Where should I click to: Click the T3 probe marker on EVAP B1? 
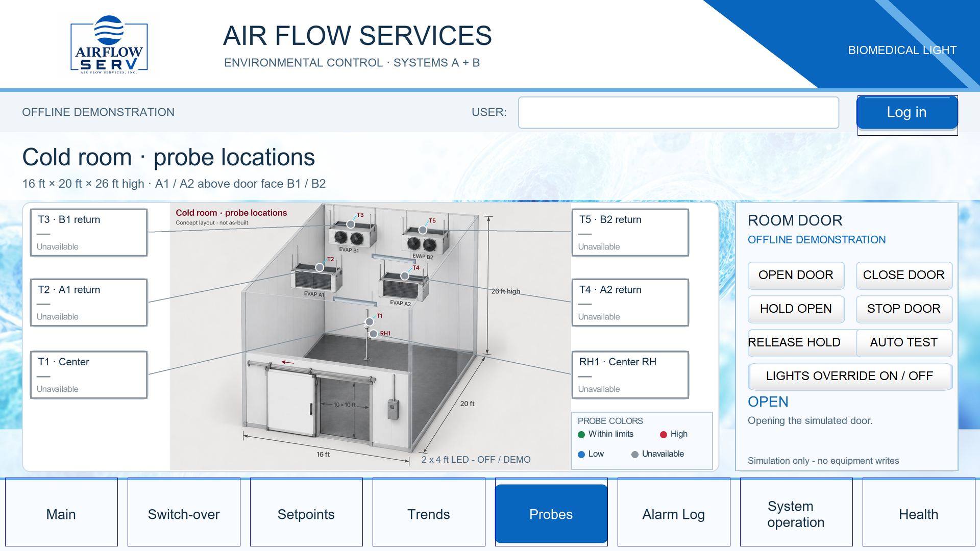pos(351,224)
